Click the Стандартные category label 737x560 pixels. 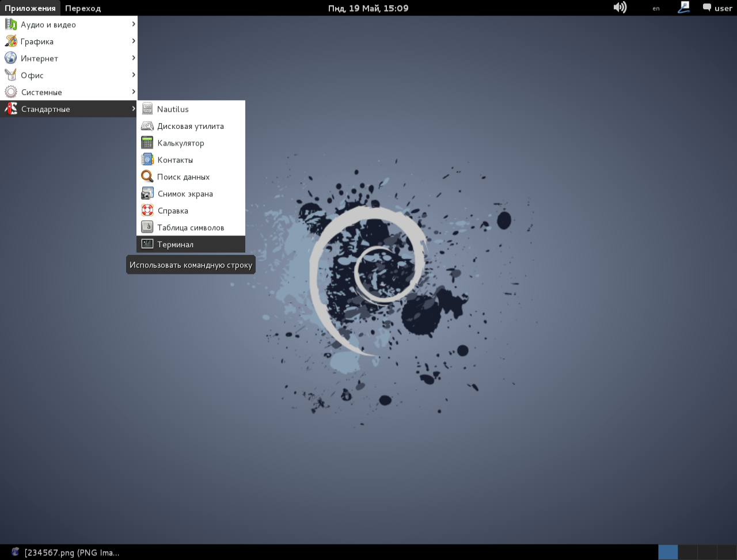coord(45,109)
